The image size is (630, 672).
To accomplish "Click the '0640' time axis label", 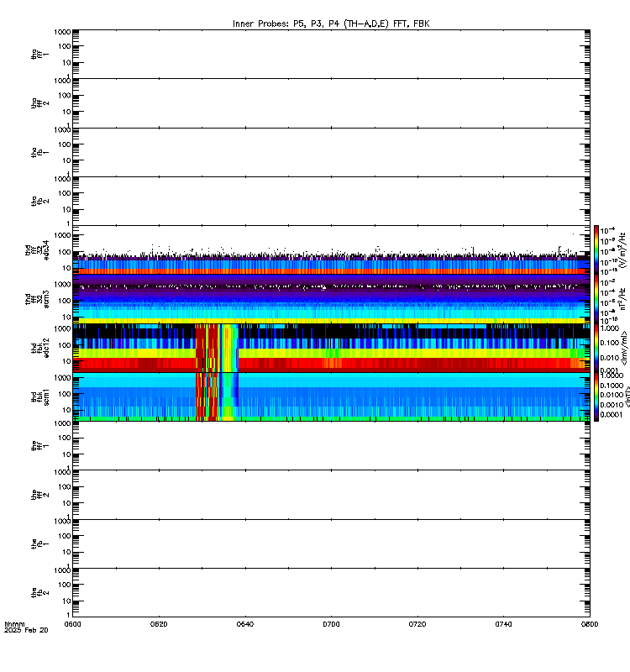I will (244, 624).
